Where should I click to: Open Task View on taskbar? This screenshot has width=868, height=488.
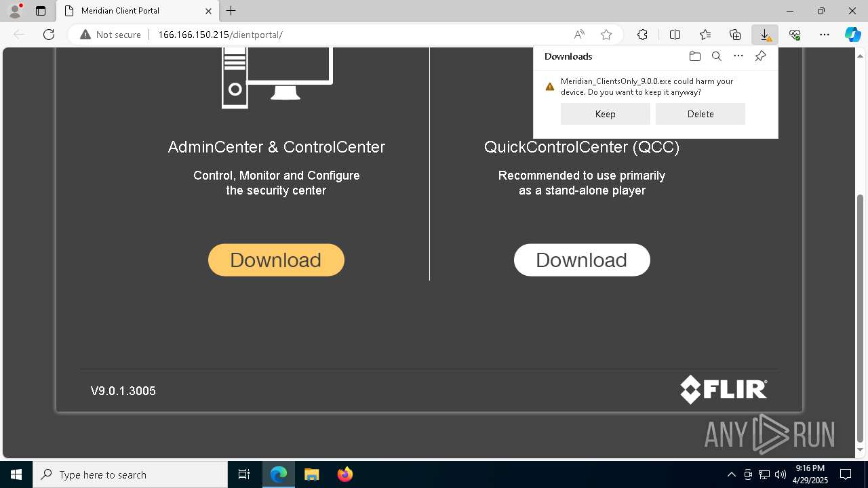(x=244, y=474)
